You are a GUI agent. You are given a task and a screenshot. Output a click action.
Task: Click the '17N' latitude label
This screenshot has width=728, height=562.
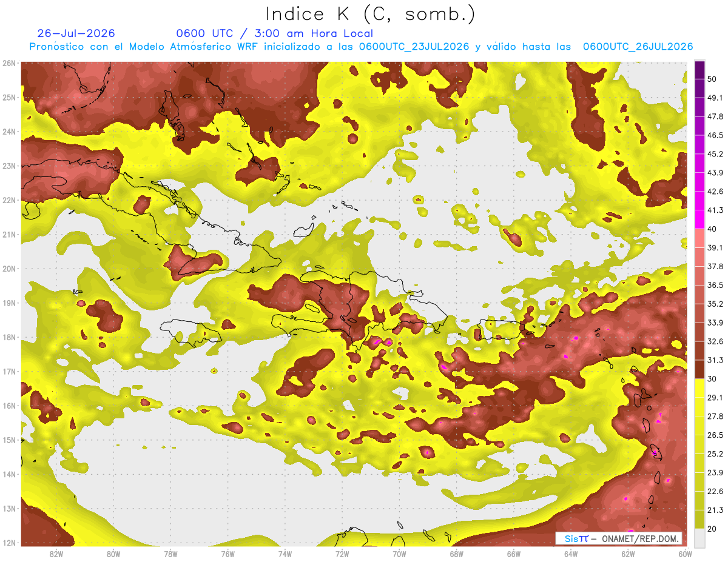(x=9, y=372)
